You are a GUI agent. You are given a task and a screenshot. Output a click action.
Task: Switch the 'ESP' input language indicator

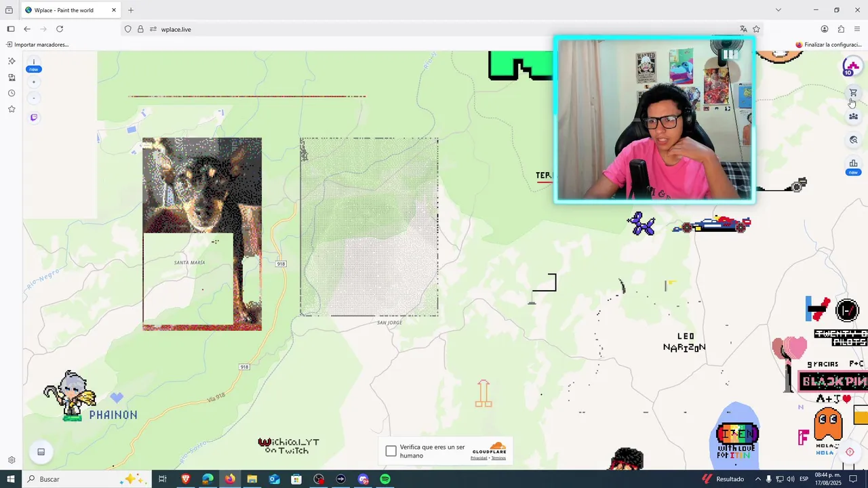pos(804,479)
